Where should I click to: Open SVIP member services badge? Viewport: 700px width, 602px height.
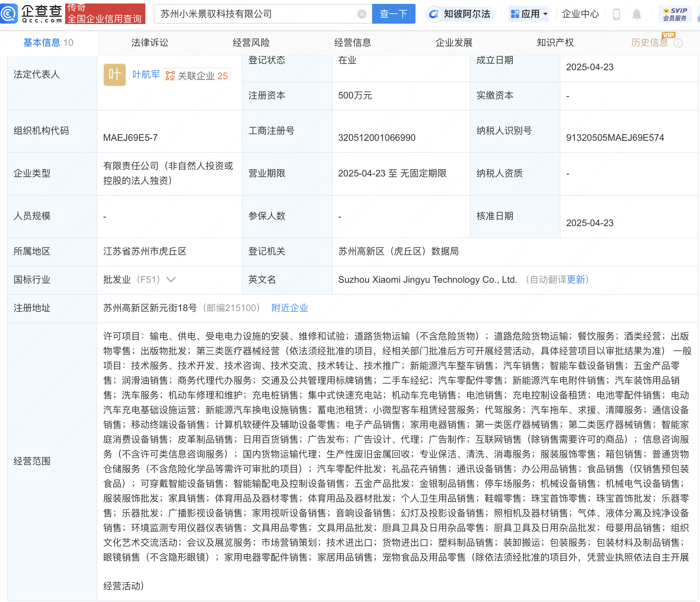(675, 14)
